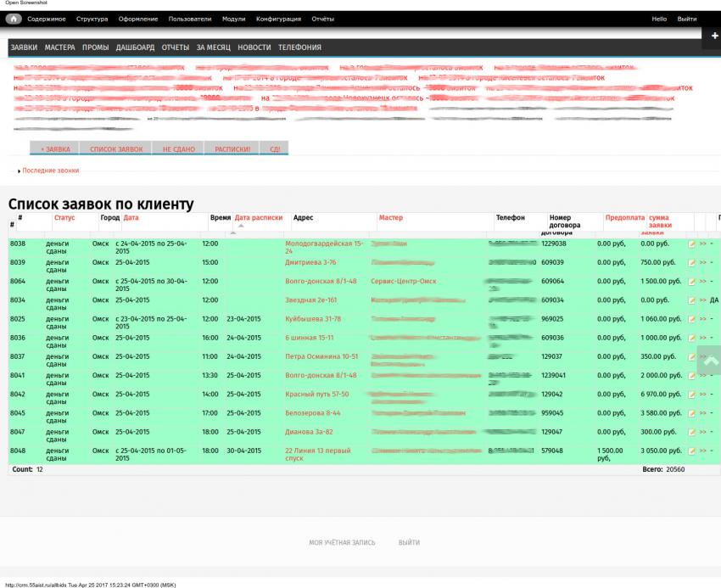Edit request 8038 with pencil icon
The width and height of the screenshot is (721, 588).
coord(691,244)
